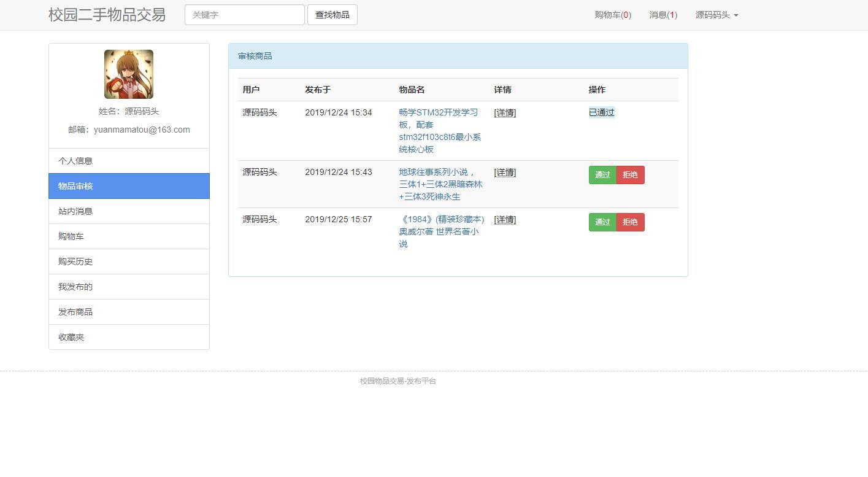Open 我发布的 in the sidebar
Screen dimensions: 868x477
[x=129, y=287]
